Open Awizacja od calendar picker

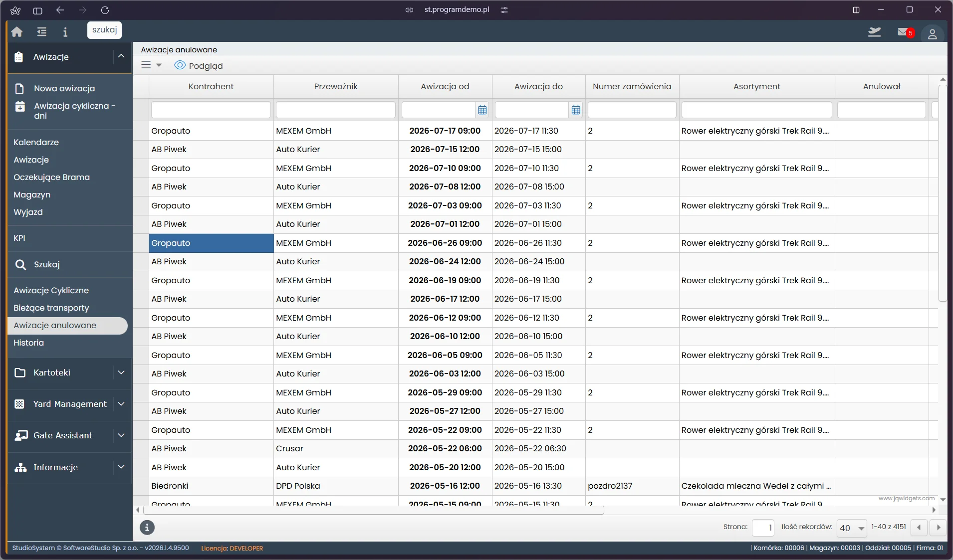(482, 110)
